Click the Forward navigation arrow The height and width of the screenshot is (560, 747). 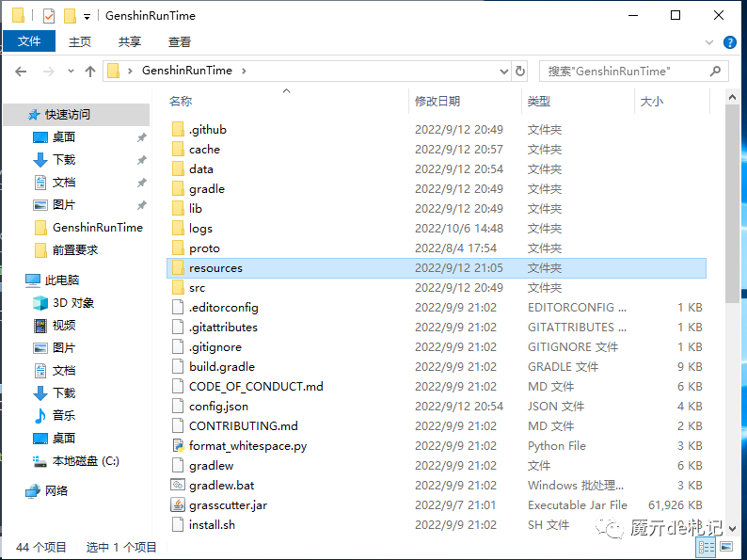click(48, 72)
